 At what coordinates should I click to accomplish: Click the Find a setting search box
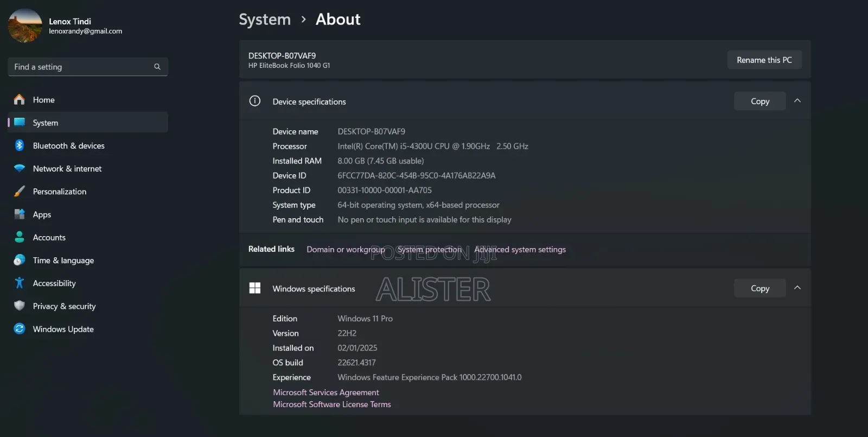pyautogui.click(x=88, y=67)
